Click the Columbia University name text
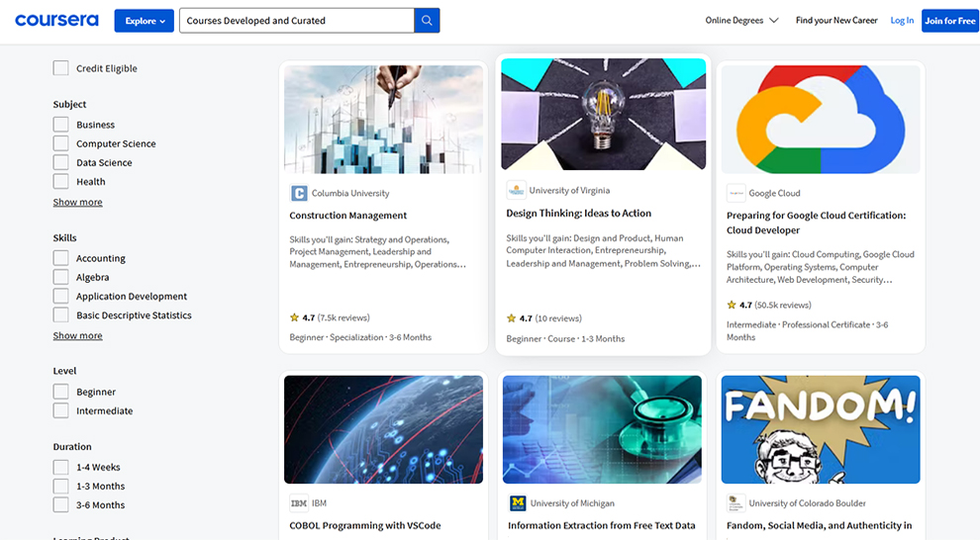The width and height of the screenshot is (980, 540). click(350, 194)
